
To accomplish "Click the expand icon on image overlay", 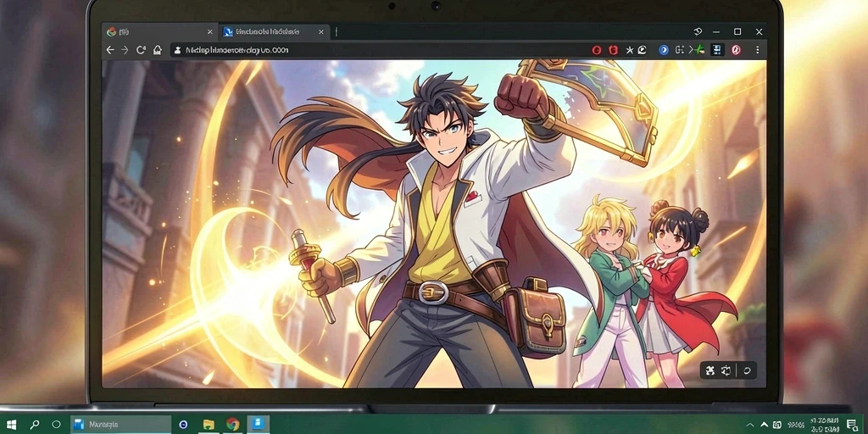I will (x=711, y=371).
